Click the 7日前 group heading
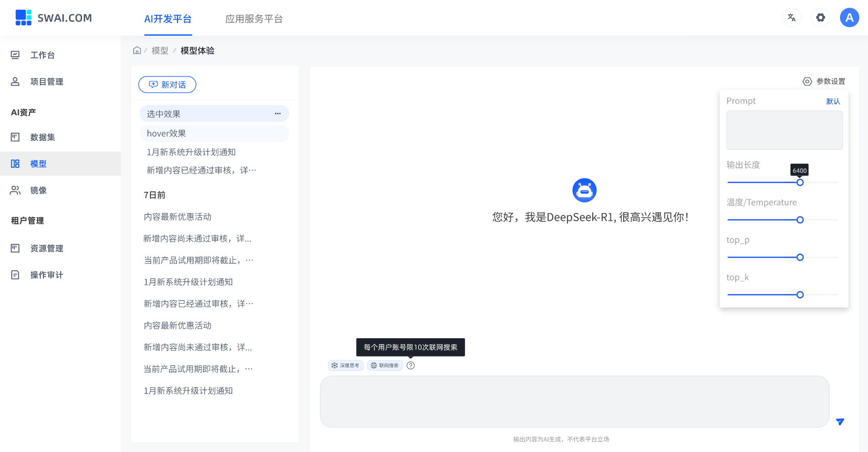 coord(155,195)
